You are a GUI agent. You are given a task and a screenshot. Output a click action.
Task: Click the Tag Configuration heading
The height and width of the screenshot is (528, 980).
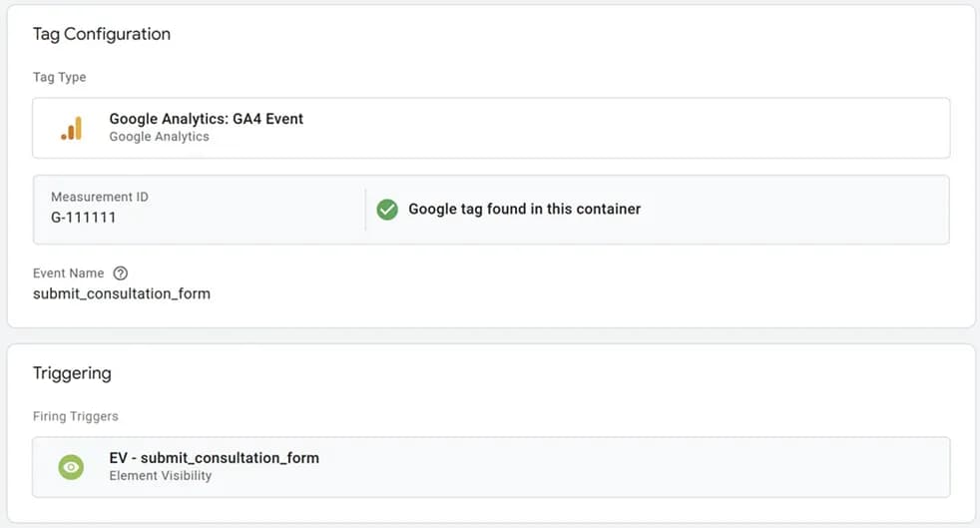coord(101,34)
